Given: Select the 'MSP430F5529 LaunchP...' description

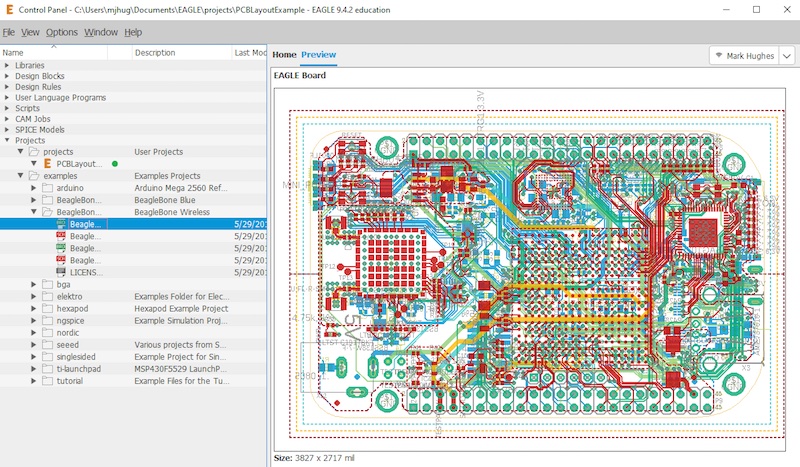Looking at the screenshot, I should point(181,368).
